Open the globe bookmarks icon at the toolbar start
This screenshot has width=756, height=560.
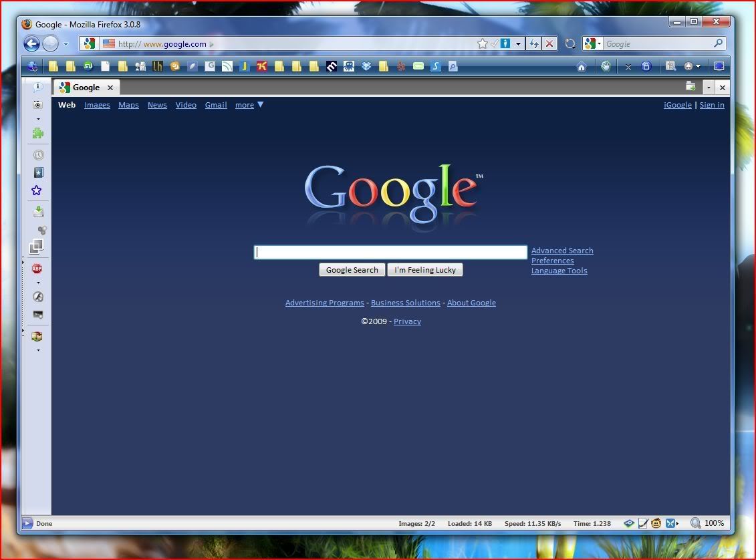[33, 67]
